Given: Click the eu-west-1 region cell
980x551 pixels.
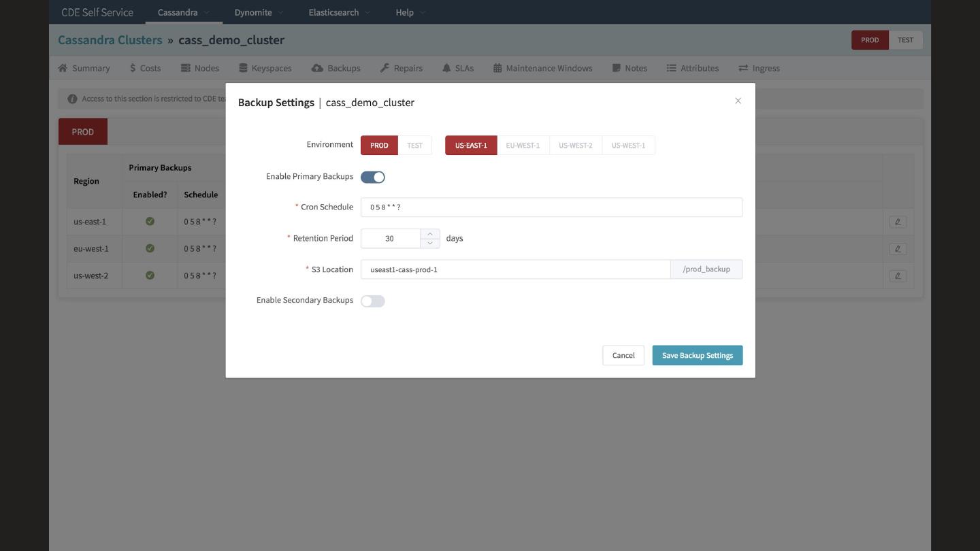Looking at the screenshot, I should pos(95,249).
